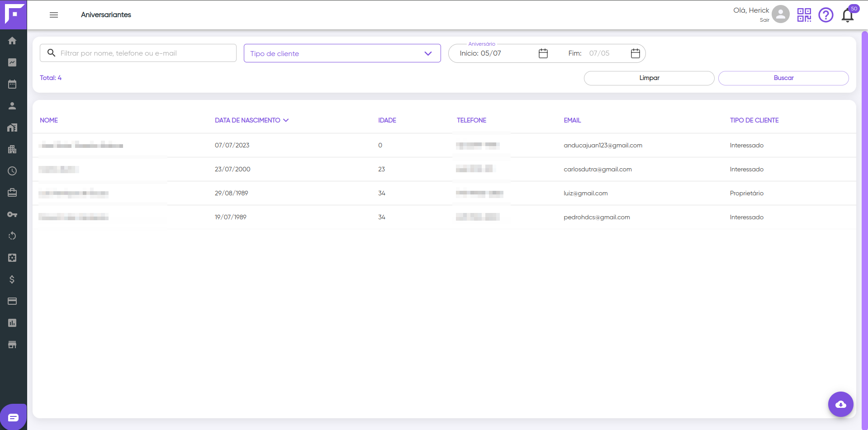Select email carlosdutra@gmail.com
The width and height of the screenshot is (868, 430).
(598, 169)
